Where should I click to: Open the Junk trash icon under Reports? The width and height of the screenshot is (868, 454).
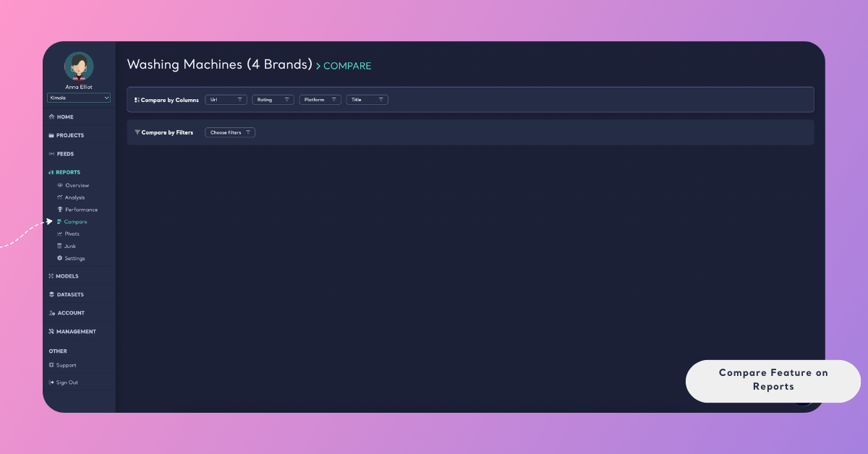60,246
